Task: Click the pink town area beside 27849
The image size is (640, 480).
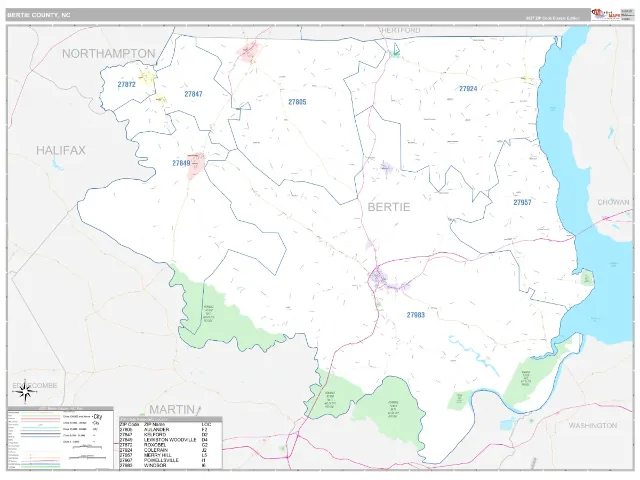Action: tap(196, 166)
